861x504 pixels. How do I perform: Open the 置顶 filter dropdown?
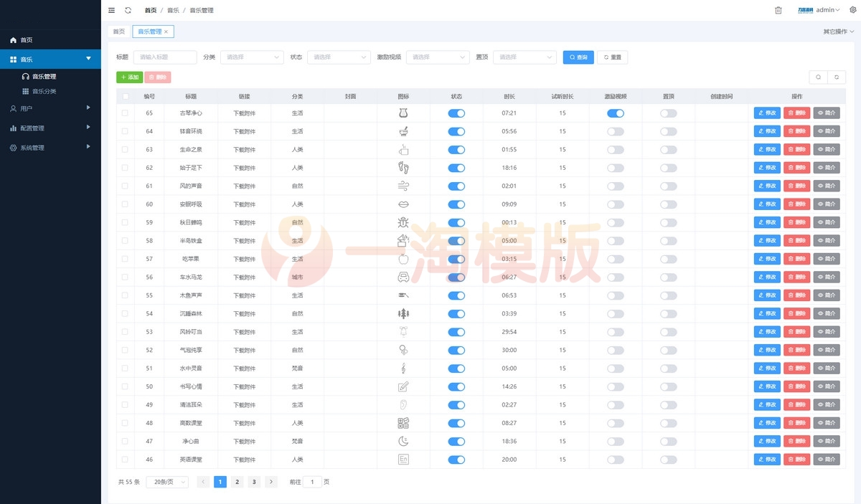524,57
